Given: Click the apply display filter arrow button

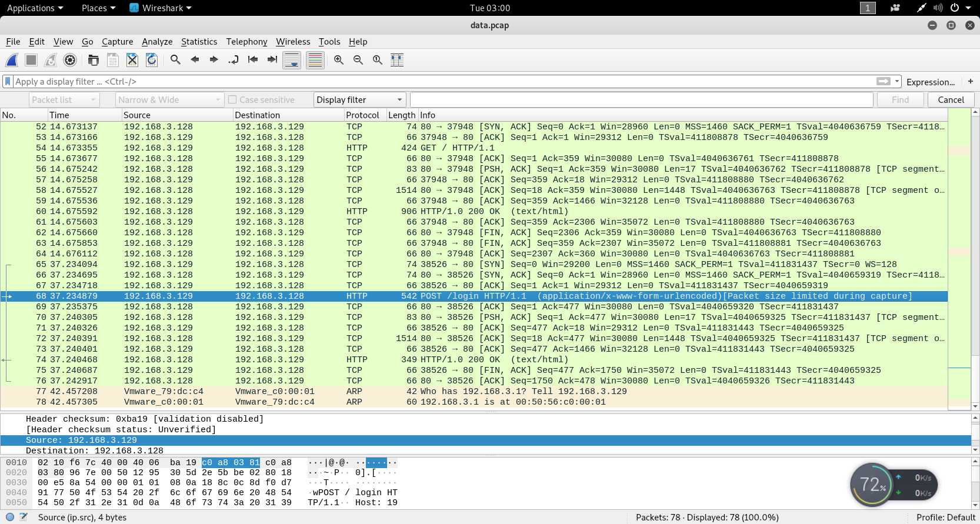Looking at the screenshot, I should (884, 82).
